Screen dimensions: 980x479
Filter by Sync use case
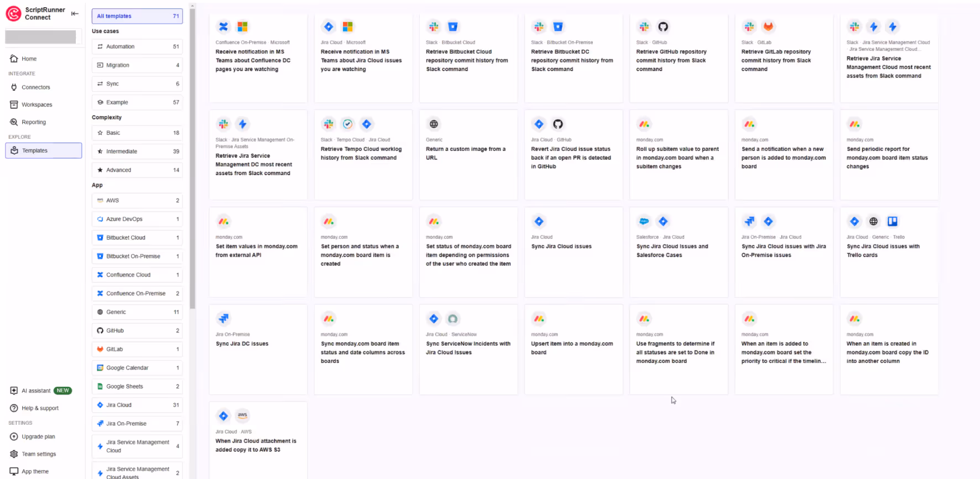click(x=137, y=84)
